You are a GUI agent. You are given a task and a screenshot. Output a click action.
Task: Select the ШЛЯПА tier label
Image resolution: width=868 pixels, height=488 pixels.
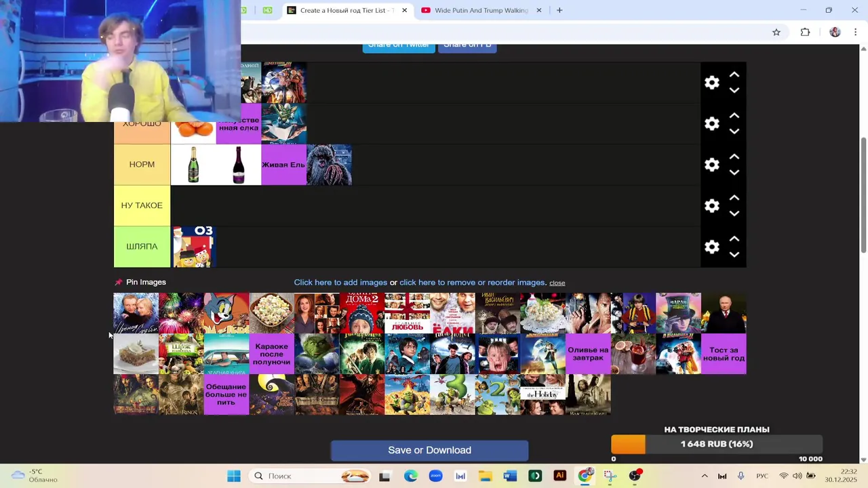[142, 247]
